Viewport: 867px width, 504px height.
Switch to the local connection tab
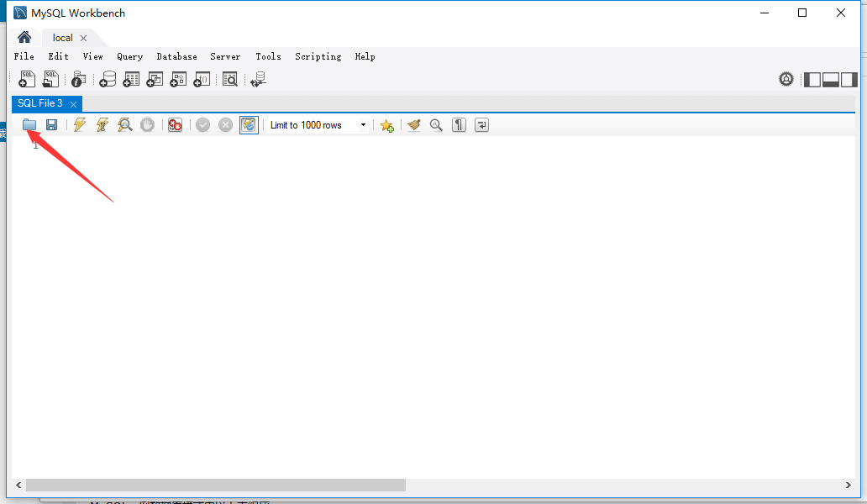62,38
